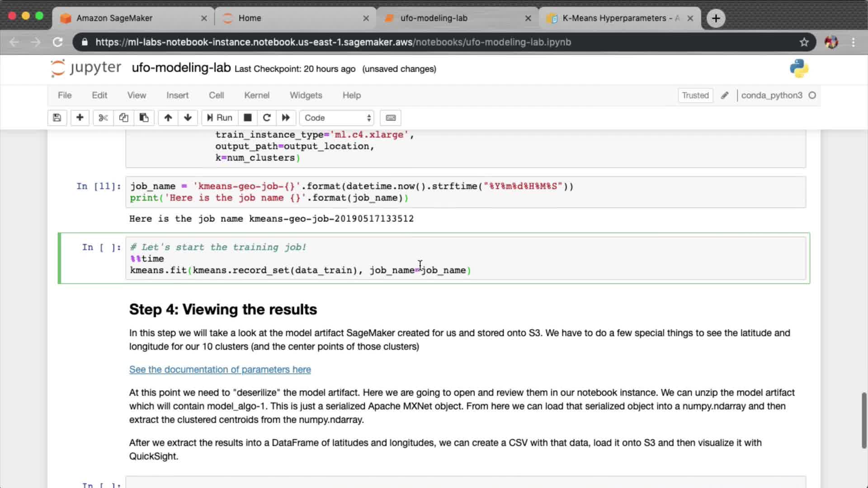This screenshot has width=868, height=488.
Task: Paste cells below using the clipboard icon
Action: tap(144, 118)
